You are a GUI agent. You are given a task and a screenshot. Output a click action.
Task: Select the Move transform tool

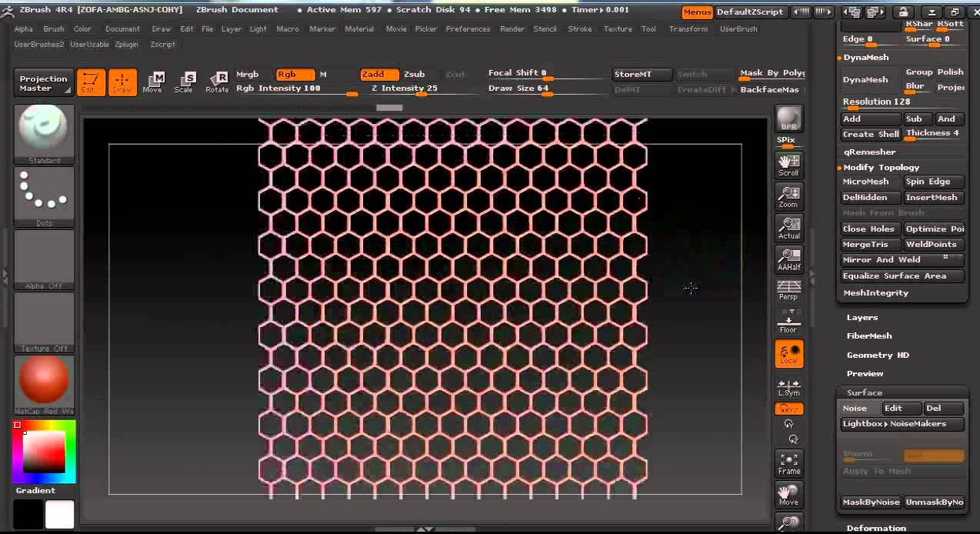tap(152, 82)
